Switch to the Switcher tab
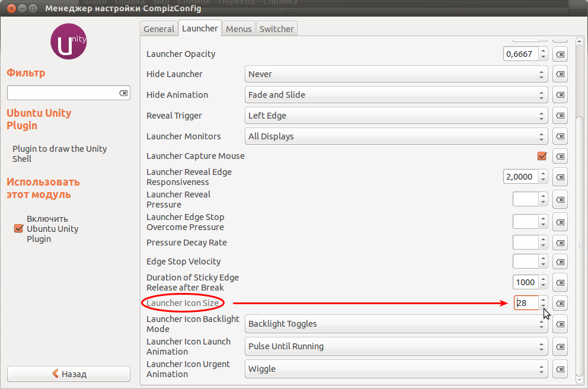The width and height of the screenshot is (588, 389). [276, 29]
